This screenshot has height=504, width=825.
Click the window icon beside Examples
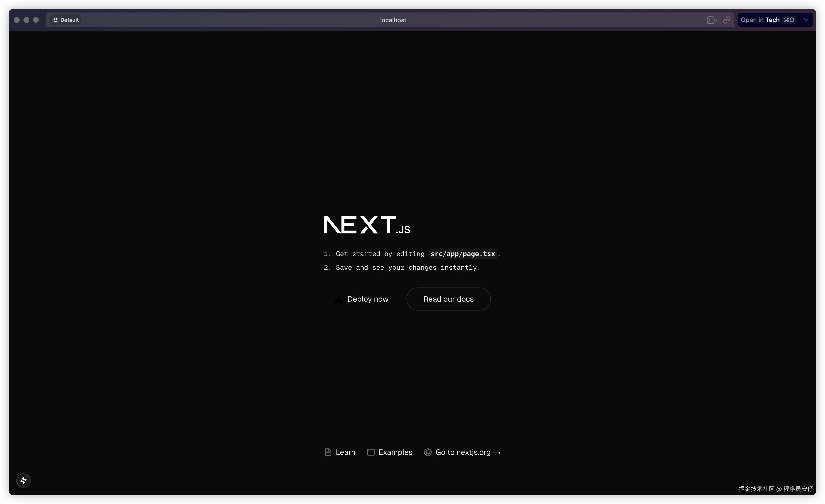coord(371,452)
